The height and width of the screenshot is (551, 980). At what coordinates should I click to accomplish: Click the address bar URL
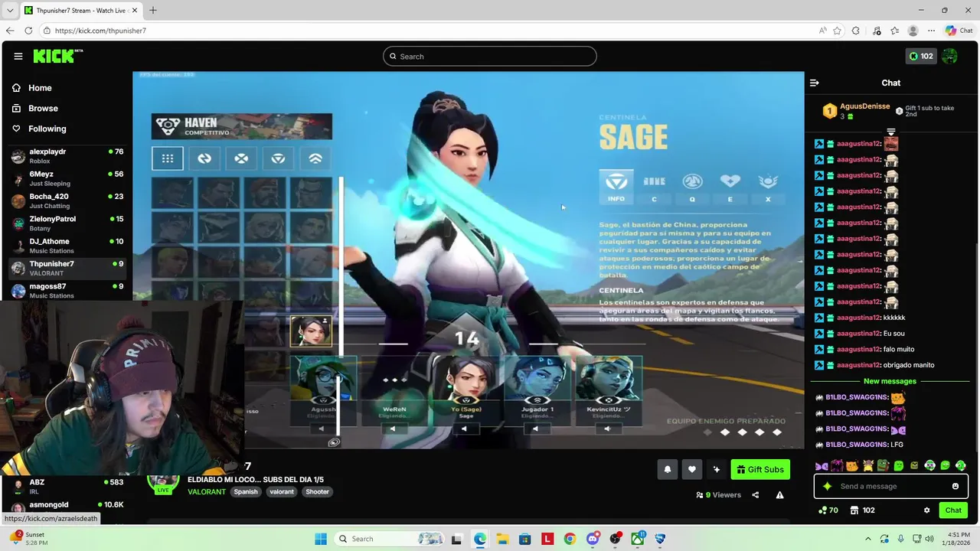coord(100,31)
